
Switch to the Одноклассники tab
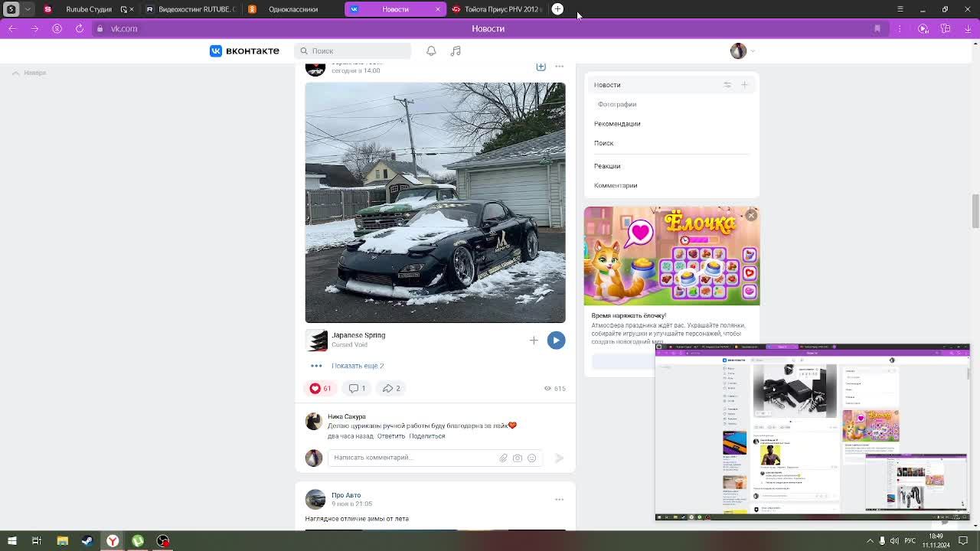tap(292, 9)
